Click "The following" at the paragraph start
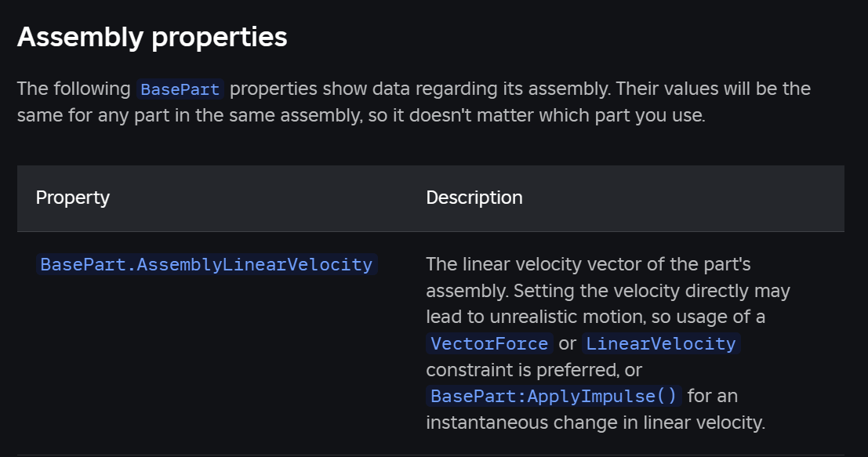Image resolution: width=868 pixels, height=457 pixels. (x=74, y=89)
